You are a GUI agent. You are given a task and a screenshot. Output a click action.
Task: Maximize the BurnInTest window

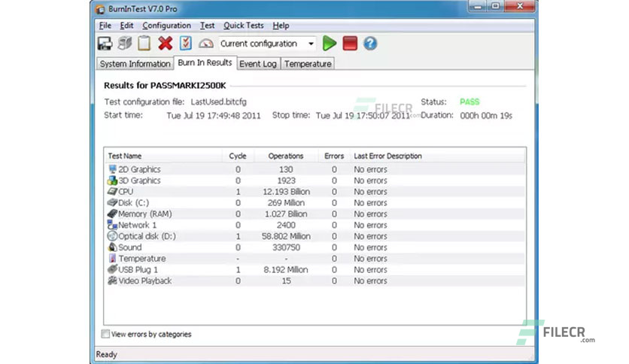pos(495,7)
